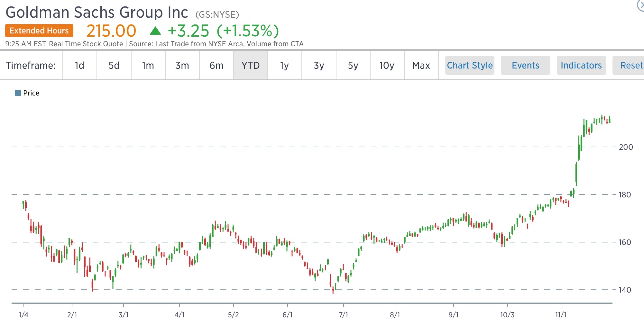Viewport: 644px width, 327px height.
Task: Click the Extended Hours badge
Action: coord(39,31)
